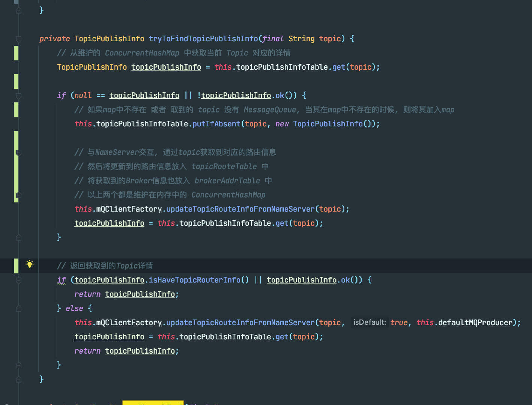This screenshot has height=405, width=532.
Task: Click the tryToFindTopicPublishInfo method name
Action: point(203,39)
